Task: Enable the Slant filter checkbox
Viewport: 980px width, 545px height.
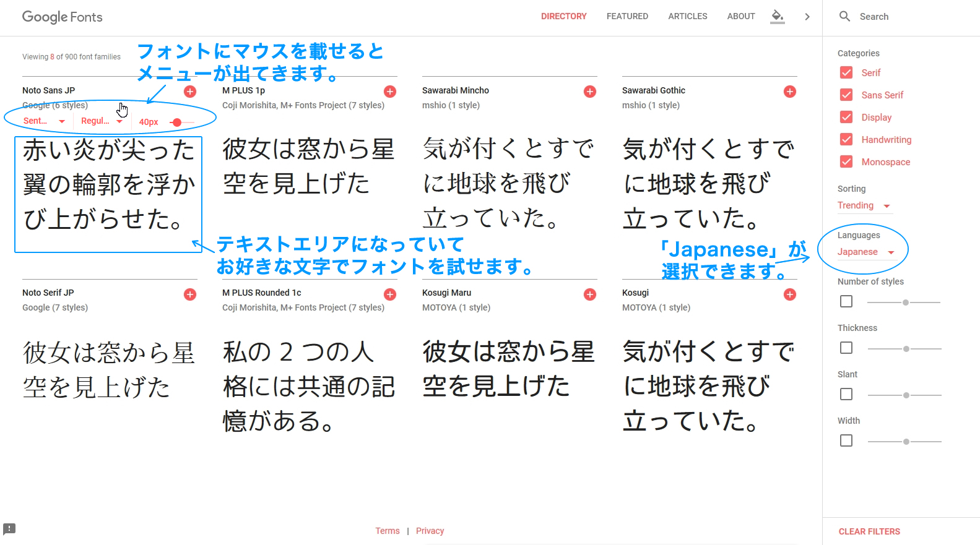Action: 846,394
